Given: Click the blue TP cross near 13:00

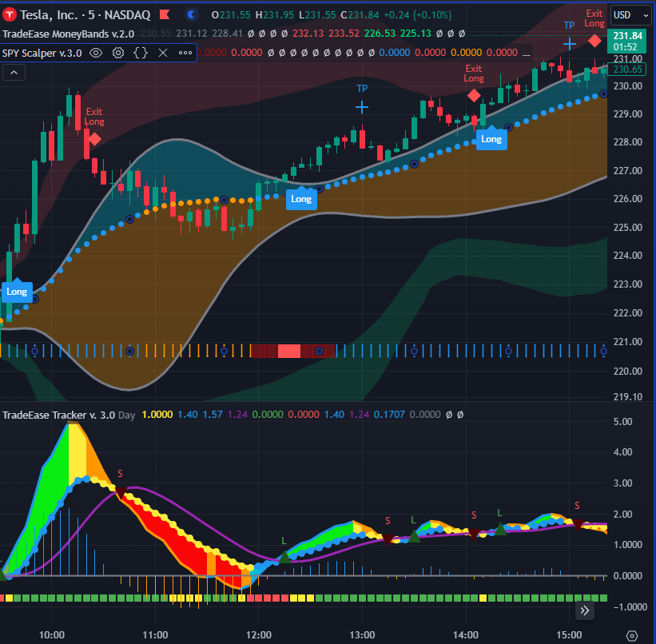Looking at the screenshot, I should (x=362, y=108).
